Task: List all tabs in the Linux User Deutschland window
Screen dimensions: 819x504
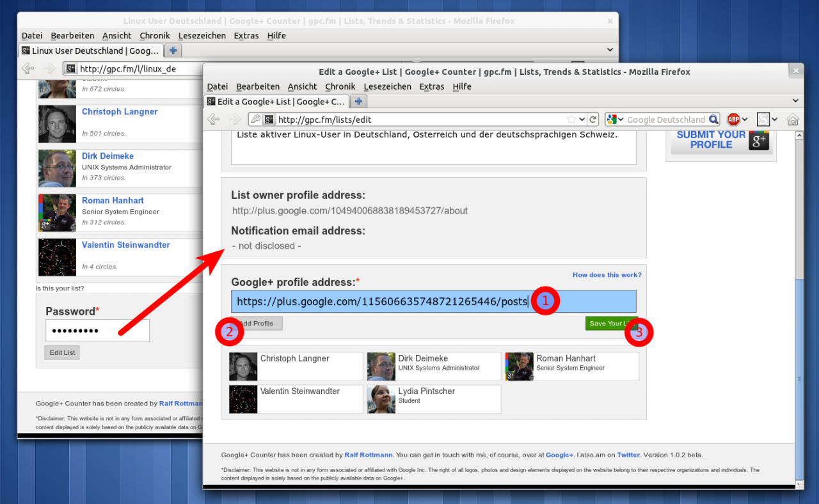Action: [610, 50]
